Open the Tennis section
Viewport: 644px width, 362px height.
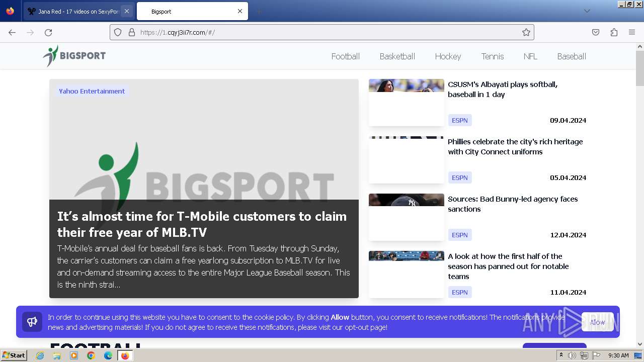[x=492, y=56]
